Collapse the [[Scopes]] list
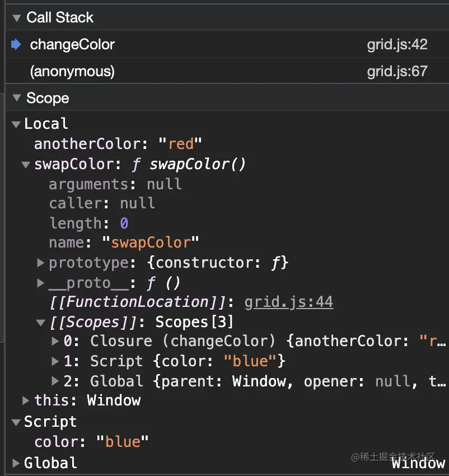The image size is (449, 476). (x=40, y=323)
